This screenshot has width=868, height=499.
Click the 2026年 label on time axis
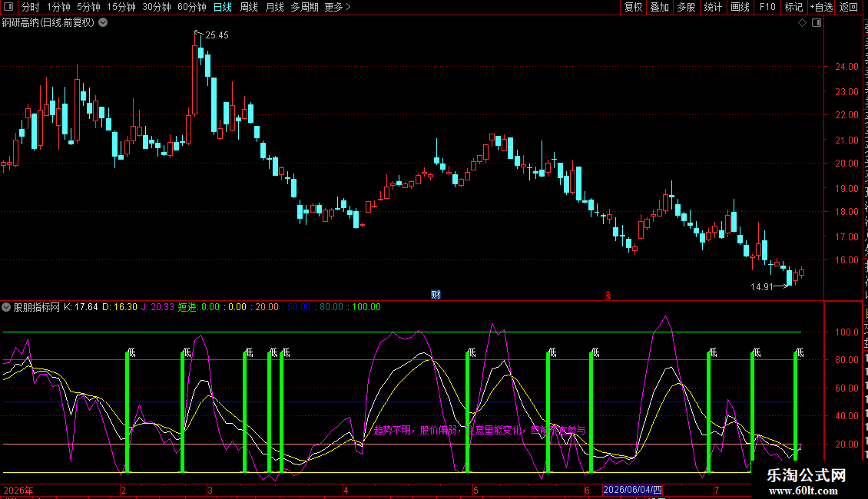[x=18, y=490]
